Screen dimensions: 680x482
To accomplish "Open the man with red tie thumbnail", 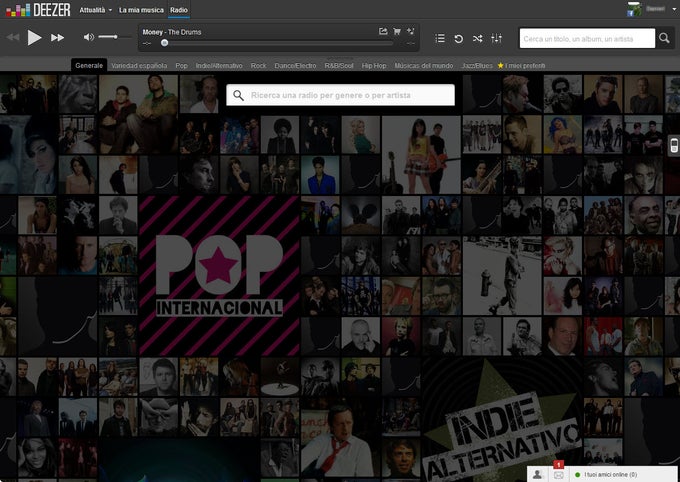I will pyautogui.click(x=340, y=438).
